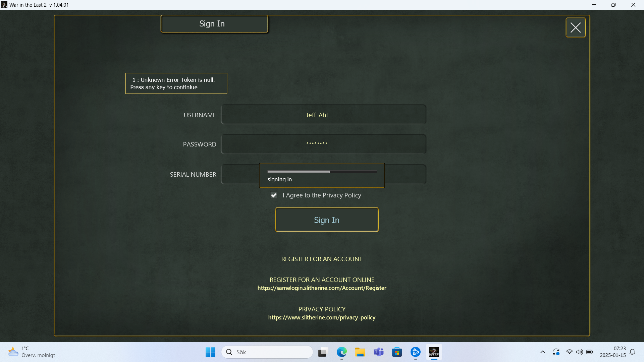
Task: Launch Microsoft Edge from the taskbar
Action: (341, 352)
